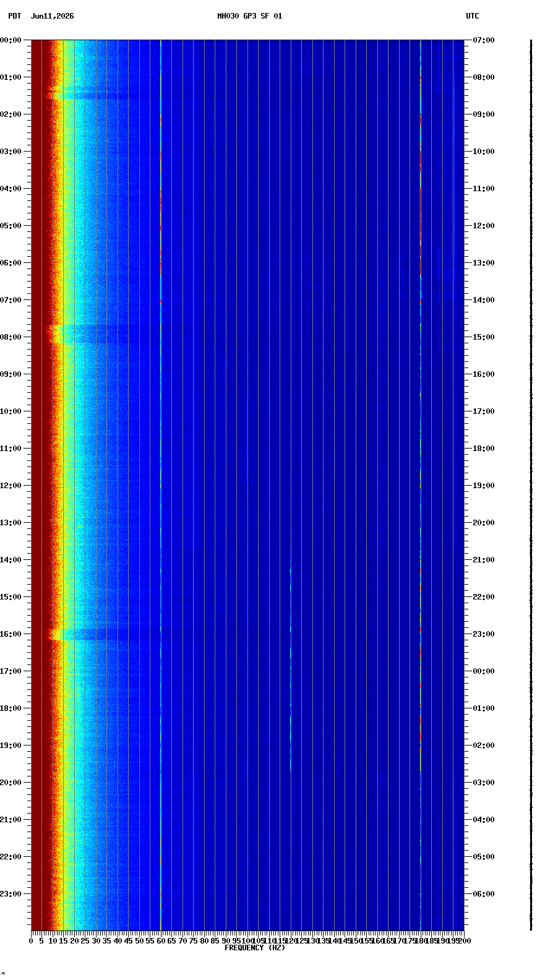Select the 08:00 PDT time label
Image resolution: width=558 pixels, height=980 pixels.
[x=11, y=337]
